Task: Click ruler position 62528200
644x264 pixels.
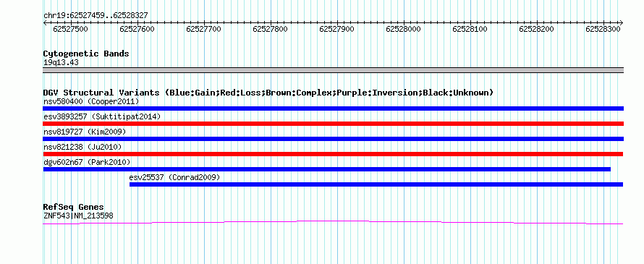Action: [x=536, y=29]
